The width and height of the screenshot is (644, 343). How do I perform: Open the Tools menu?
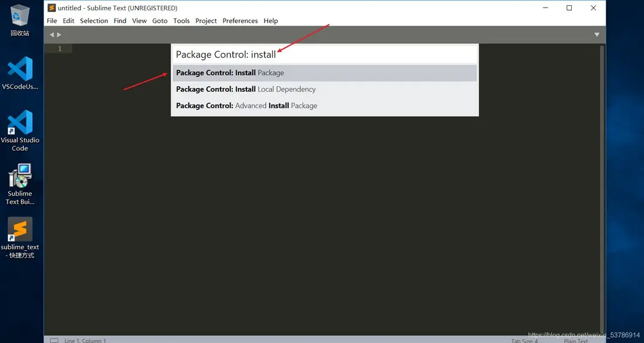point(182,21)
